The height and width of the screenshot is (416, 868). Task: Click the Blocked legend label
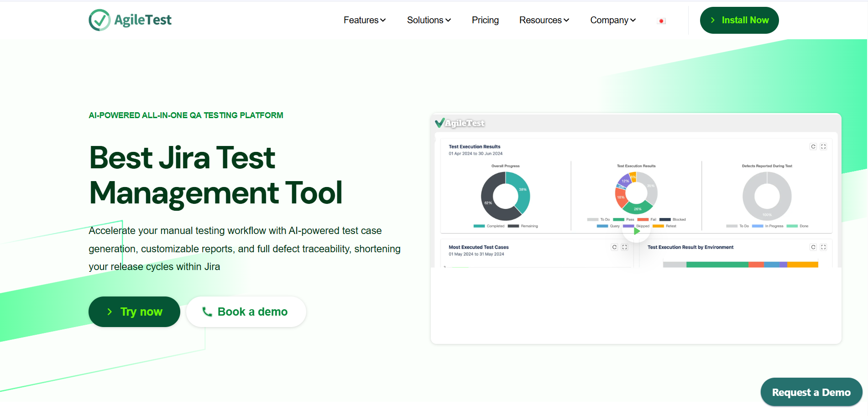point(679,220)
